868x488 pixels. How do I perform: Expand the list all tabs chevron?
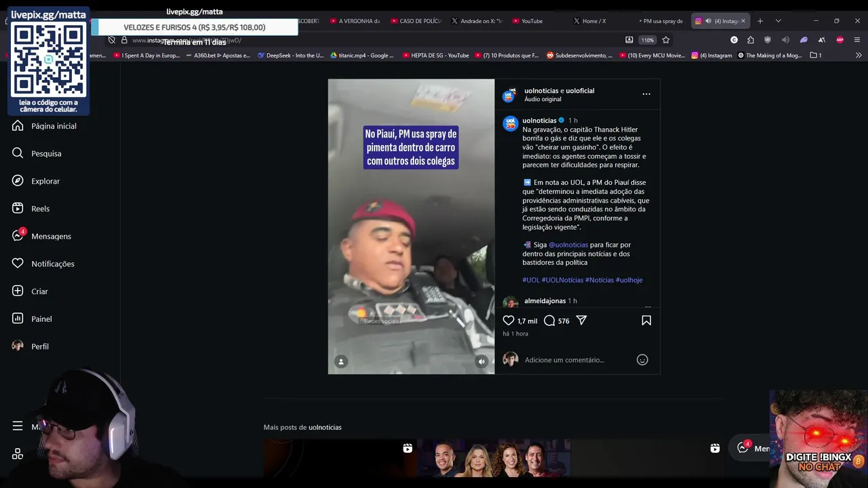(778, 21)
